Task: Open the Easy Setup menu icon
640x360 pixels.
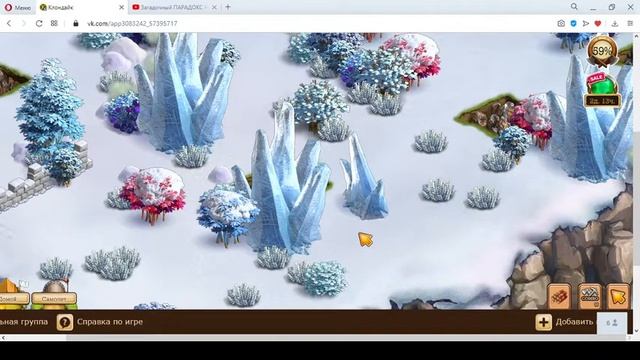Action: 630,24
